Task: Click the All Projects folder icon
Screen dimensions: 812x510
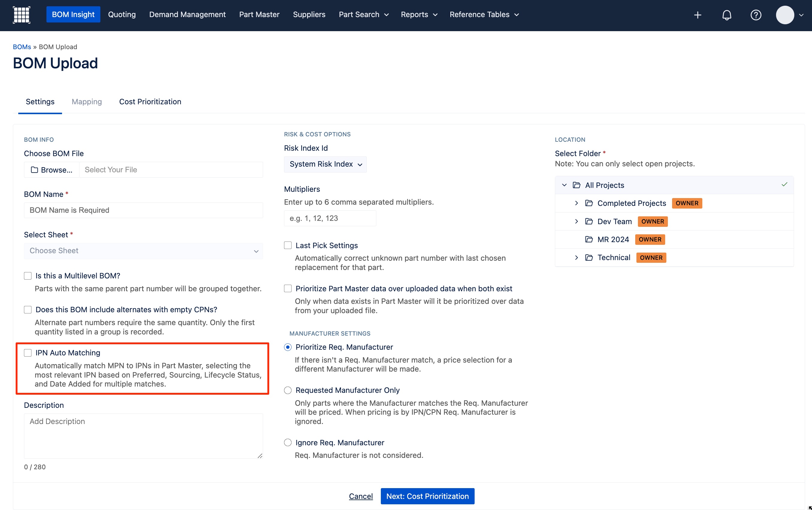Action: (x=576, y=185)
